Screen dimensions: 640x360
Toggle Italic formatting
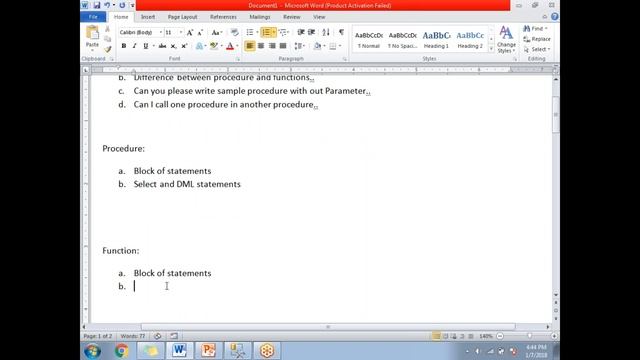(x=134, y=46)
